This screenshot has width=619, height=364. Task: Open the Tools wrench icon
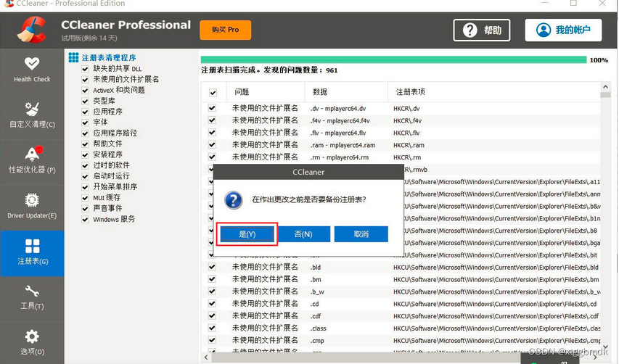click(32, 291)
